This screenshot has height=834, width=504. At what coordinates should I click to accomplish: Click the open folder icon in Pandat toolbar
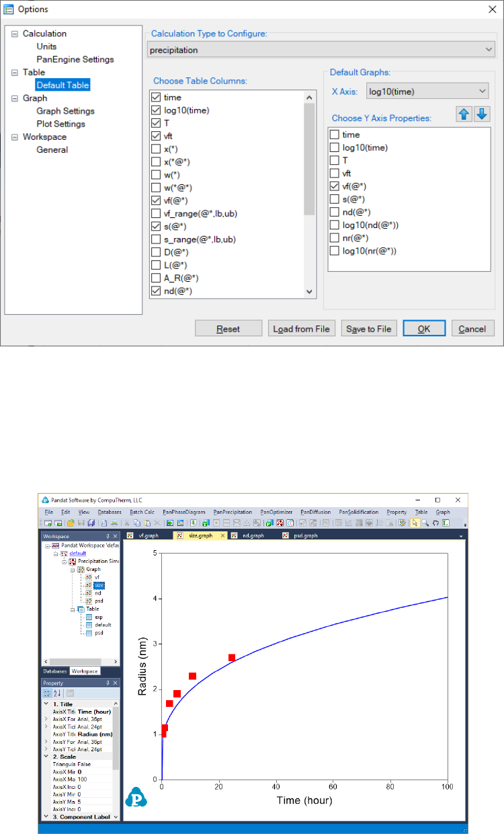(71, 523)
